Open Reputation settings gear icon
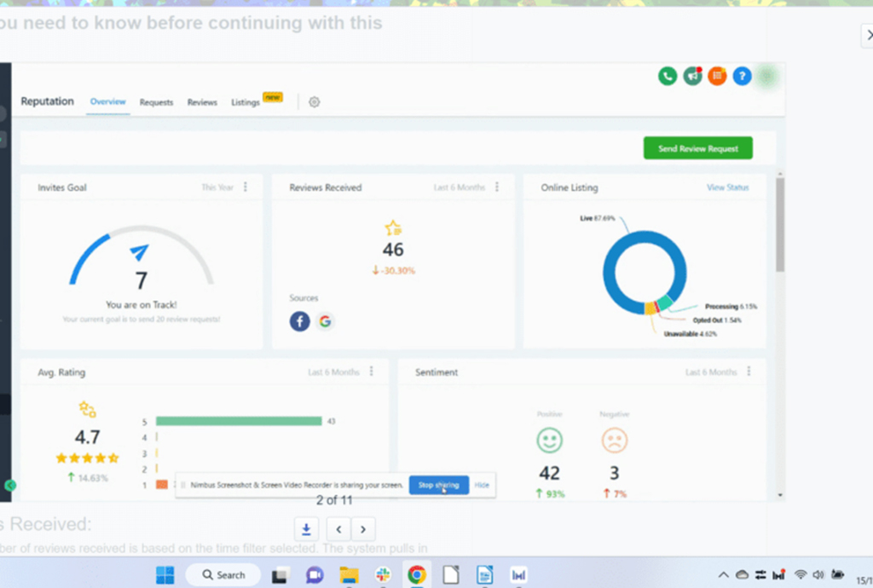 (x=314, y=102)
